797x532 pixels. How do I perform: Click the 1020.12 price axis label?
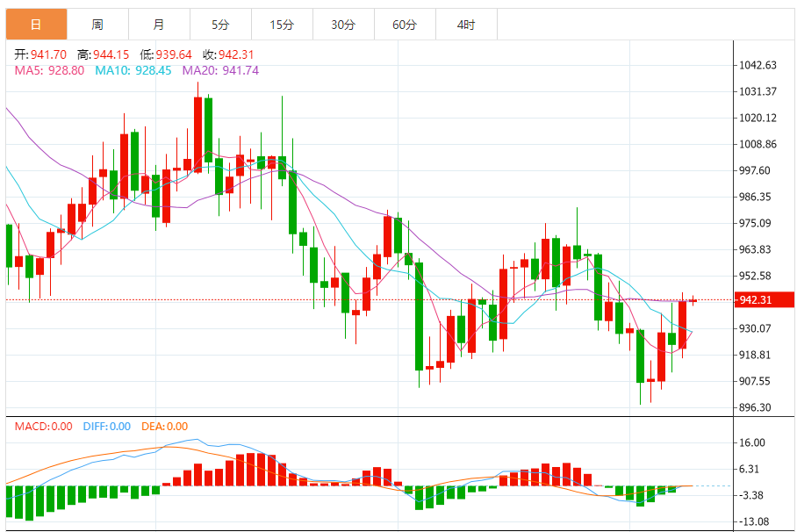758,118
